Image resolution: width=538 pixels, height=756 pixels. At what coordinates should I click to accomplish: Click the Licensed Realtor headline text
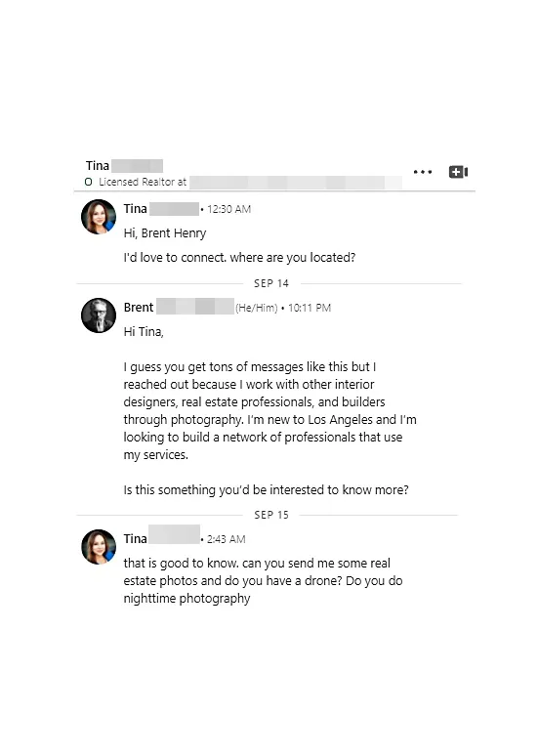point(143,182)
